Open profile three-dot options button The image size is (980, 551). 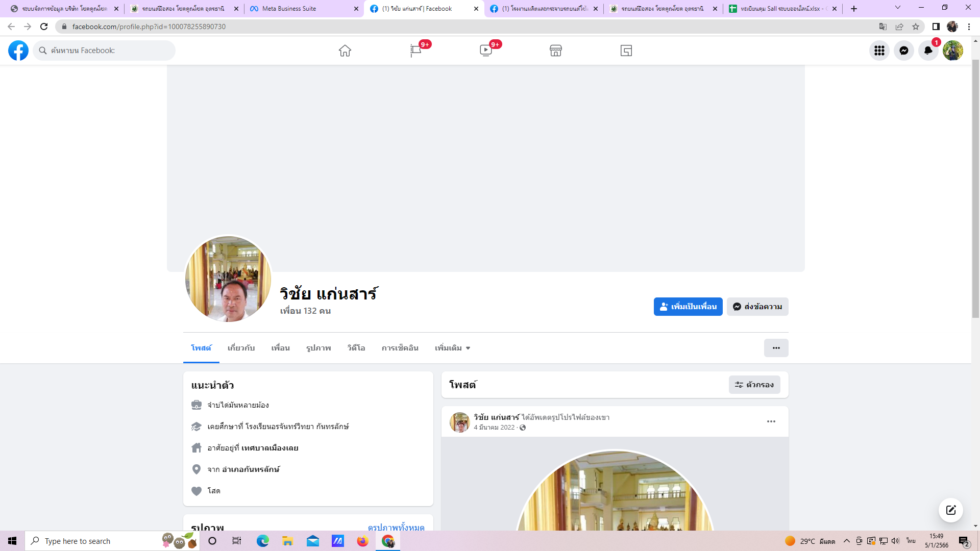(776, 348)
